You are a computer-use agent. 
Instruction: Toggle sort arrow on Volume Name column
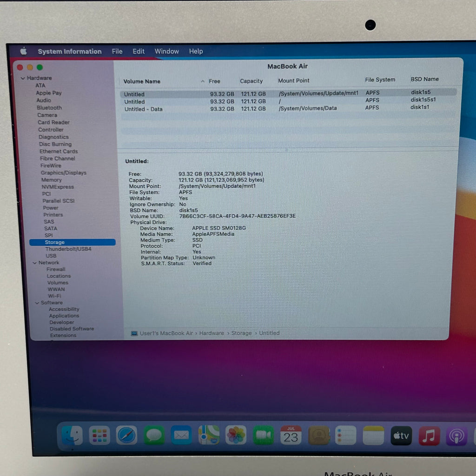203,81
